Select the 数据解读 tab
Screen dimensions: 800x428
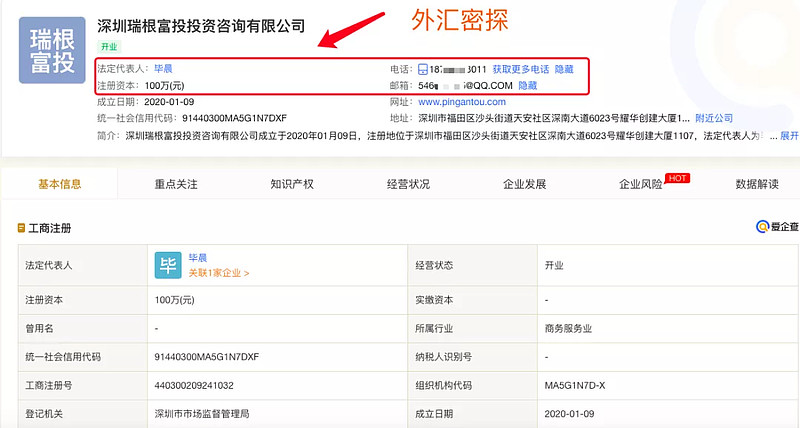[x=757, y=184]
